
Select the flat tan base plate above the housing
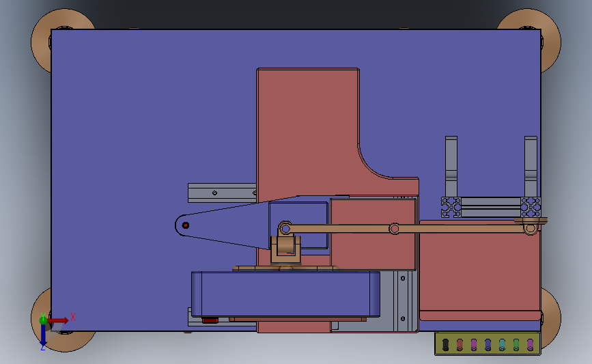286,268
